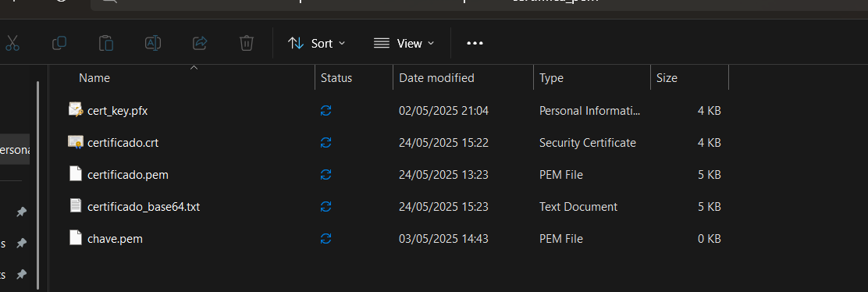Screen dimensions: 868x292
Task: Click the cert_key.pfx file name
Action: pos(117,111)
